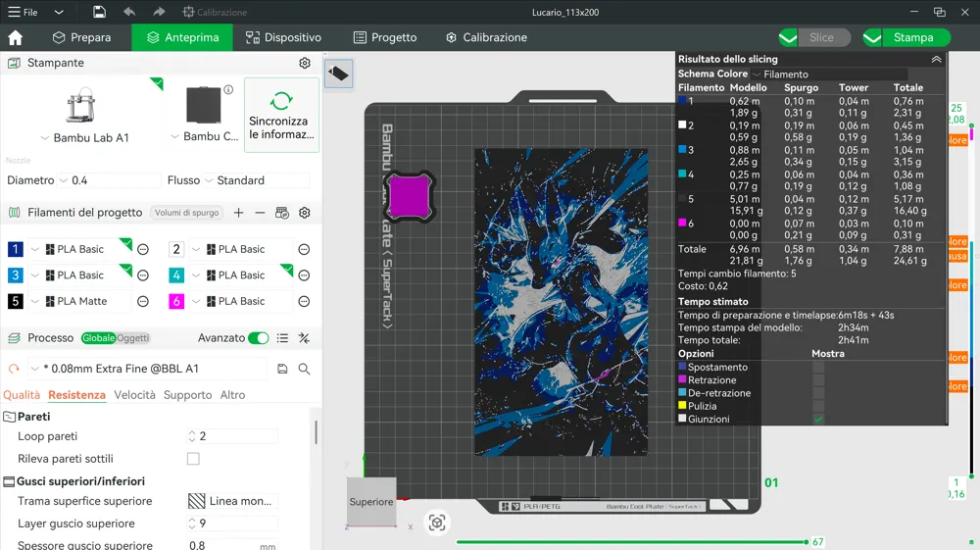This screenshot has height=550, width=980.
Task: Undo the last action
Action: click(129, 12)
